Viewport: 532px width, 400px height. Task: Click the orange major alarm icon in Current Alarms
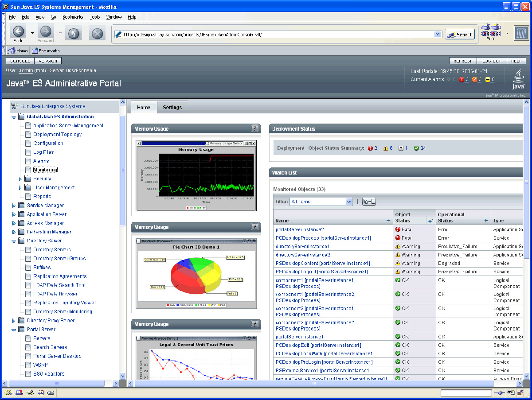(x=474, y=80)
